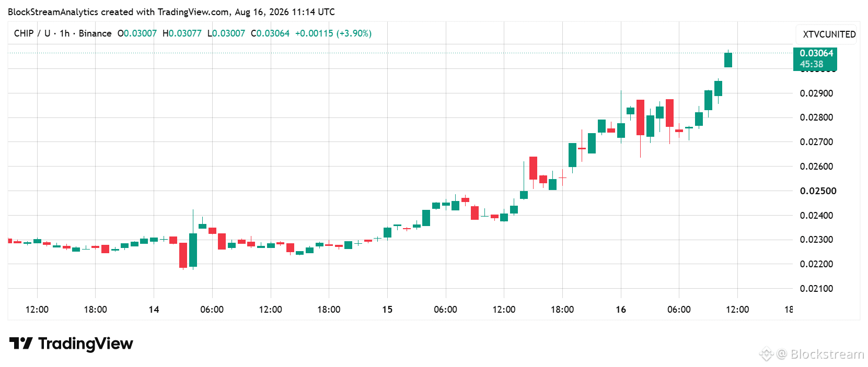Click the latest green candle near 0.03064
This screenshot has width=868, height=367.
[x=728, y=60]
